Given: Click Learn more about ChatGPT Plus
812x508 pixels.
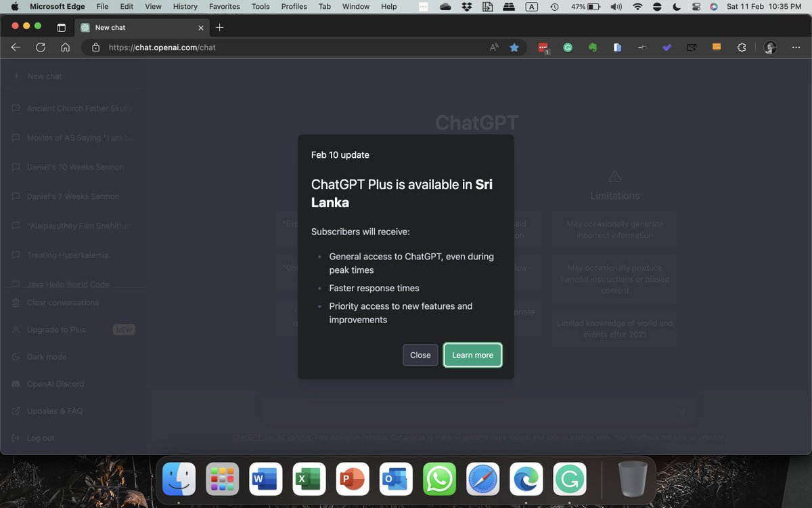Looking at the screenshot, I should [x=472, y=355].
